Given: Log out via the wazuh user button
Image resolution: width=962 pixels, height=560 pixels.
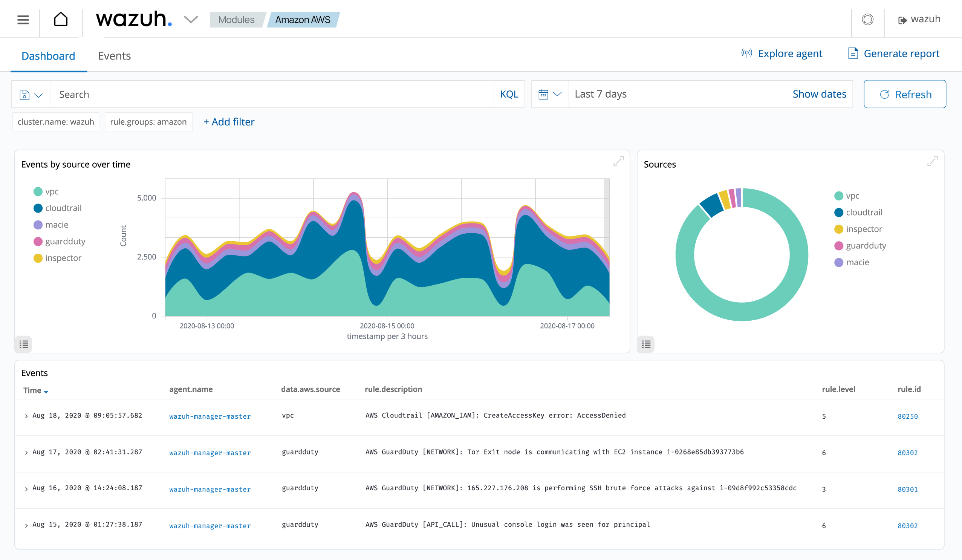Looking at the screenshot, I should pyautogui.click(x=919, y=19).
